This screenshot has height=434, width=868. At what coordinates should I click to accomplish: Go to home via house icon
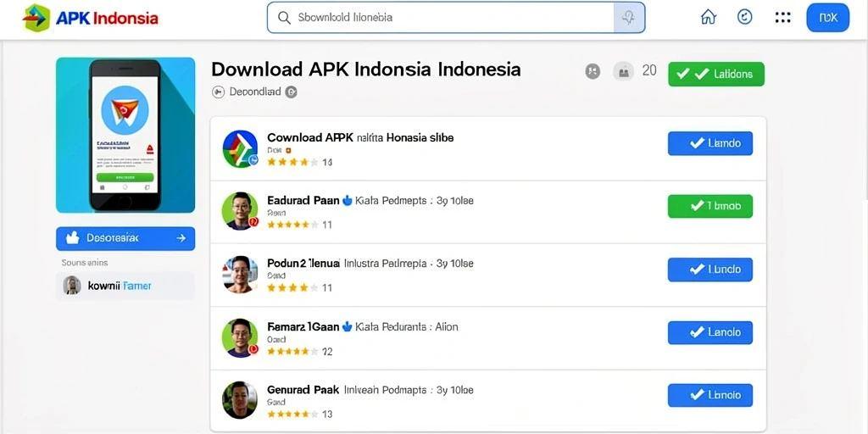coord(708,17)
